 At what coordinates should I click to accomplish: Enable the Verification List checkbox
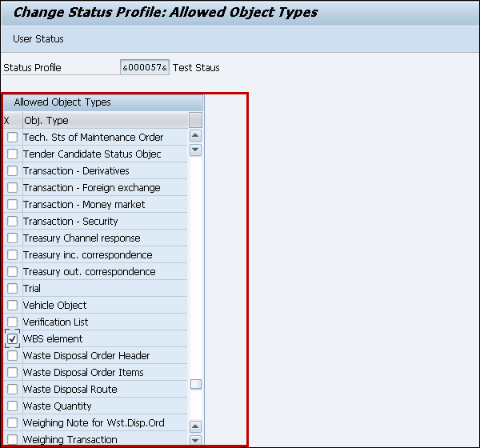(13, 322)
